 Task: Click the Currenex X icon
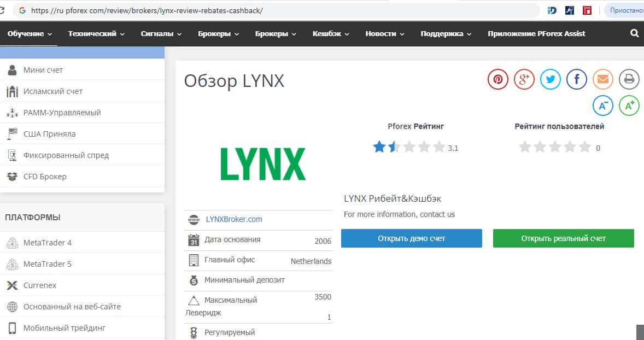tap(13, 285)
